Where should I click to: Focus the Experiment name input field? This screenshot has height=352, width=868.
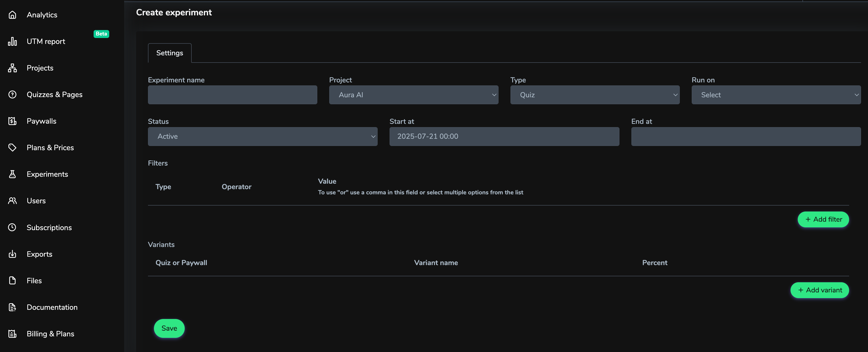click(x=232, y=95)
